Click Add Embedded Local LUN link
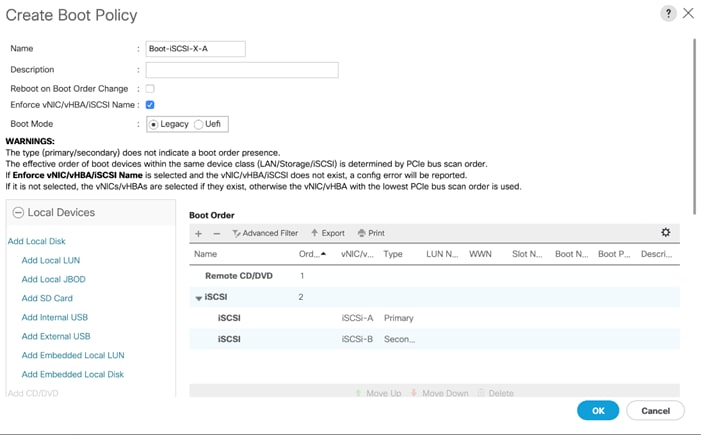Screen dimensions: 701x435 tap(73, 355)
